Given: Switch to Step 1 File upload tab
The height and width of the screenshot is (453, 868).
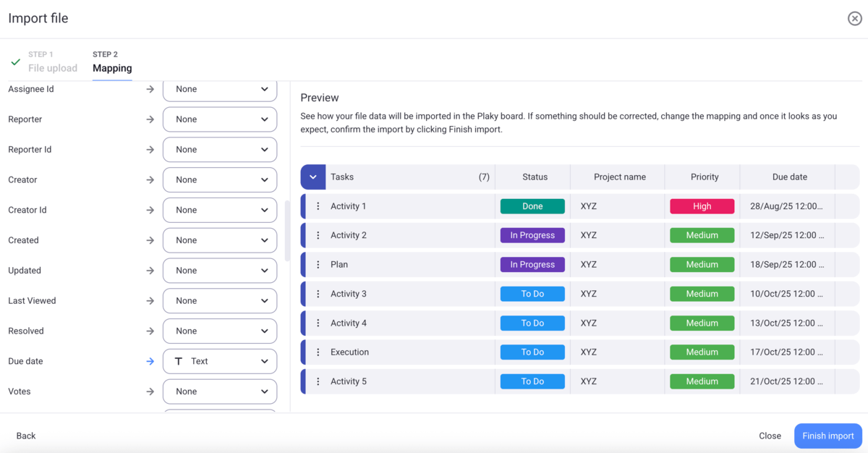Looking at the screenshot, I should (x=52, y=62).
